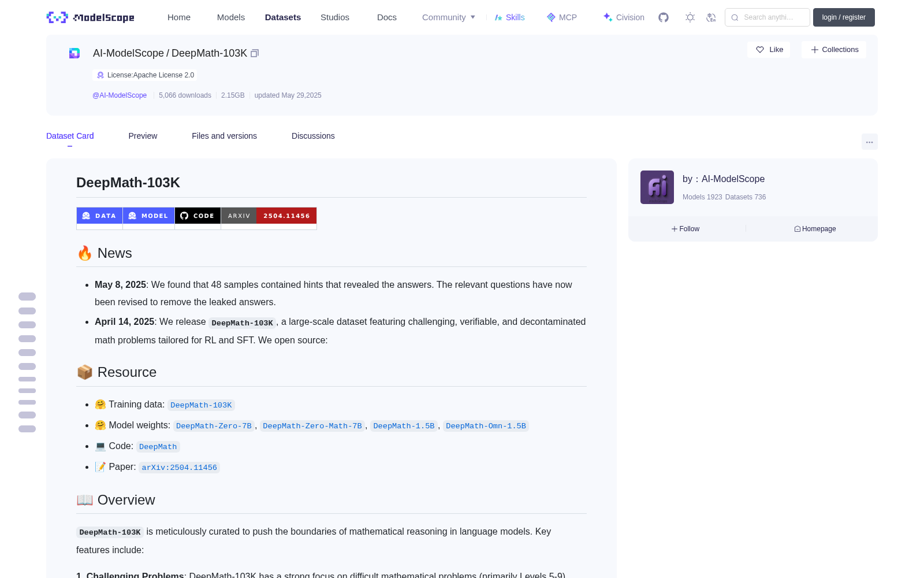Viewport: 924px width, 578px height.
Task: Go to Home in navigation
Action: (x=179, y=17)
